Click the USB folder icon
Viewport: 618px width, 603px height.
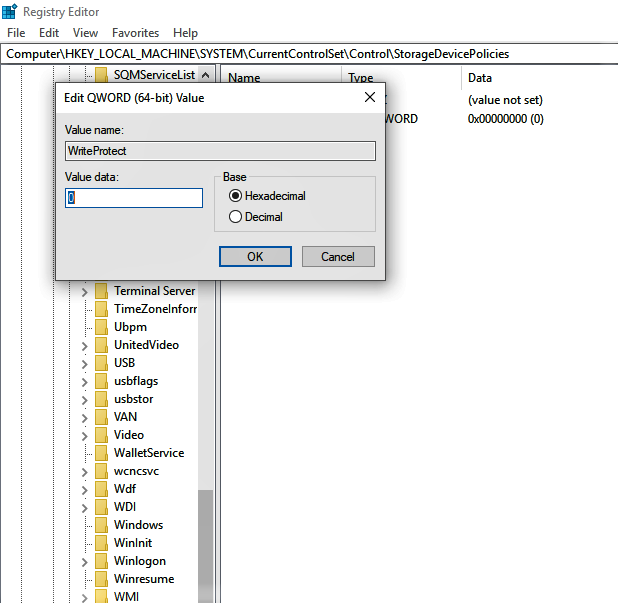[101, 363]
